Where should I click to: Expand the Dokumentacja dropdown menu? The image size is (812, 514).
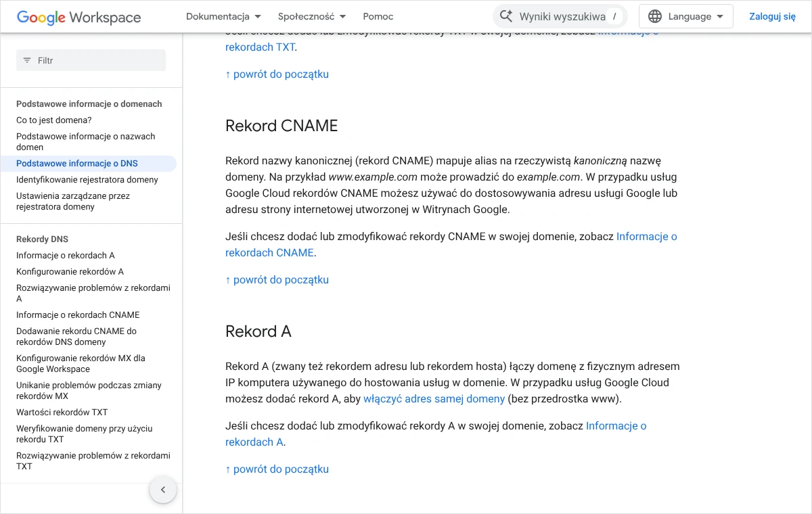(224, 16)
